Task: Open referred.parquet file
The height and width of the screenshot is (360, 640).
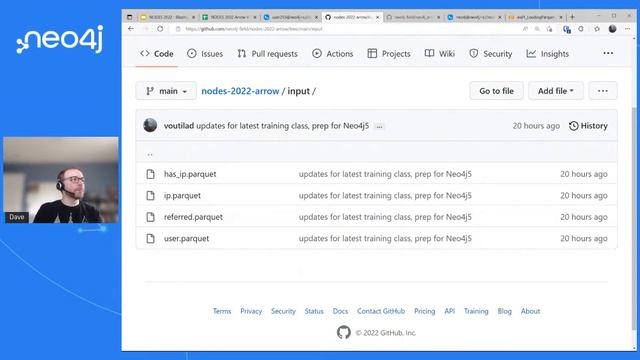Action: coord(193,217)
